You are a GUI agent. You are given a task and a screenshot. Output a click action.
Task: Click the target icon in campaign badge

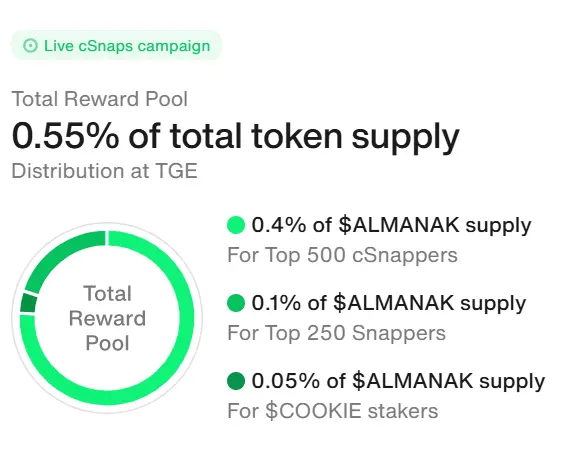[x=30, y=46]
